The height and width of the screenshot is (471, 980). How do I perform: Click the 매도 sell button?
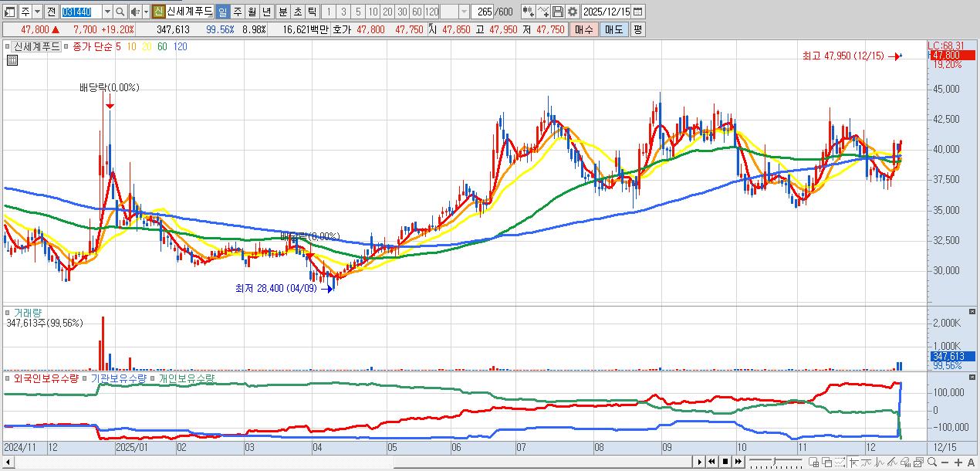click(613, 29)
